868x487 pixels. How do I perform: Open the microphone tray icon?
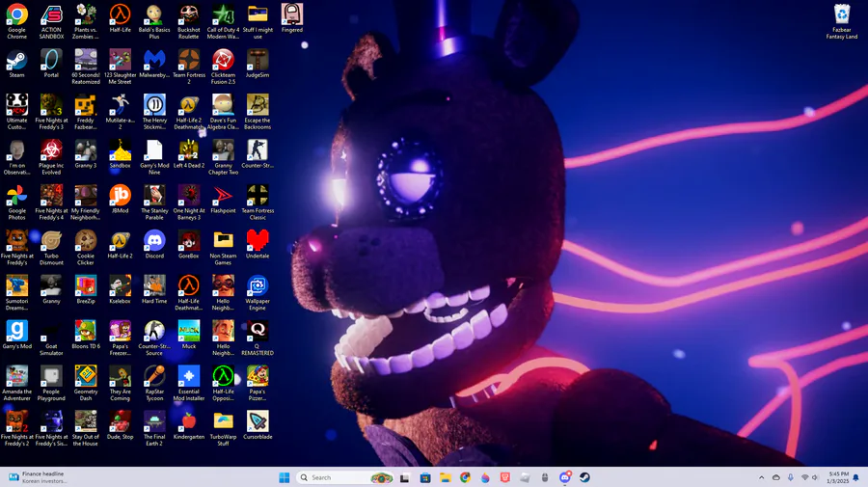[x=790, y=477]
